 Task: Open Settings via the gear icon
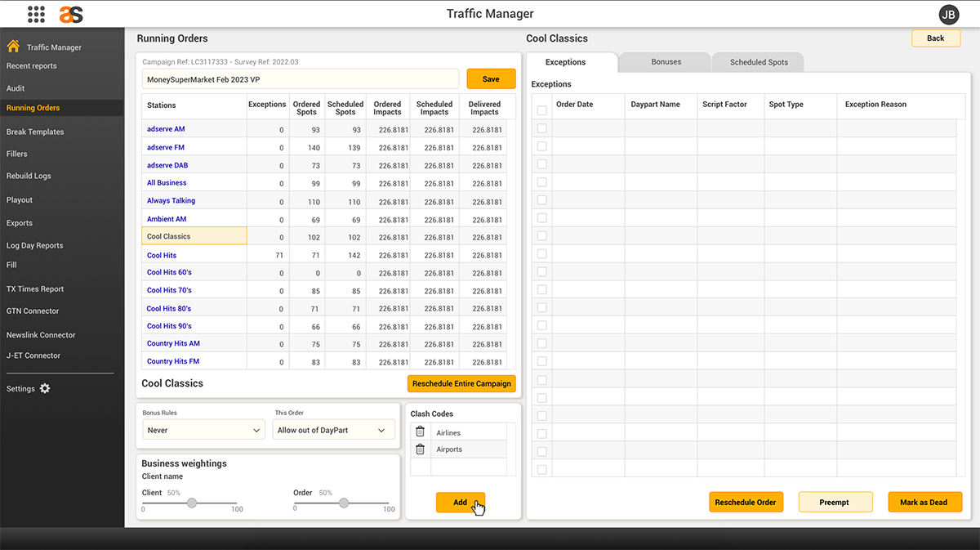coord(45,388)
